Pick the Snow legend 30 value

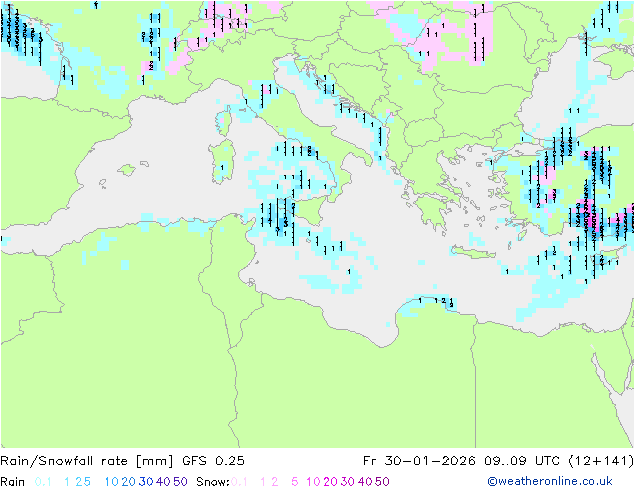(x=348, y=482)
